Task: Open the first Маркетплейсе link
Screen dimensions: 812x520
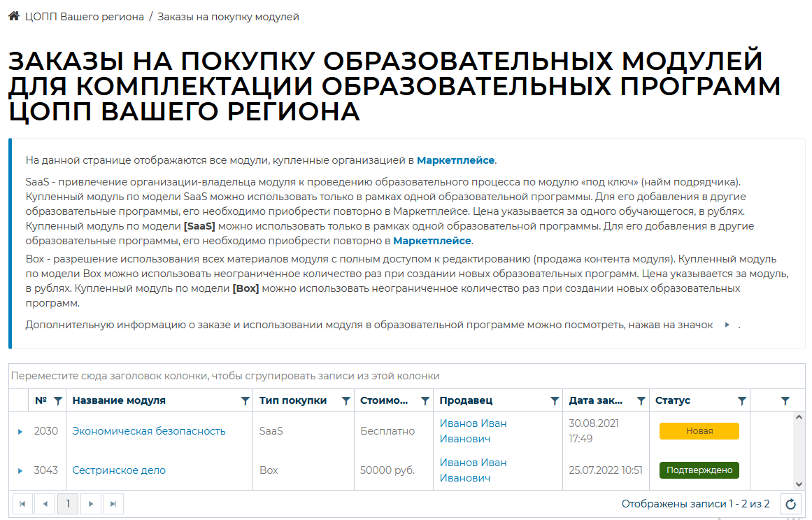Action: click(455, 160)
